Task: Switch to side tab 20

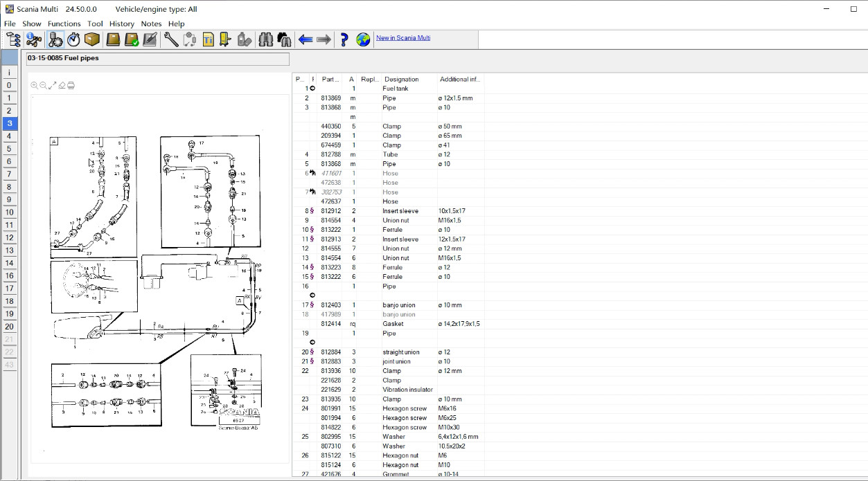Action: [10, 327]
